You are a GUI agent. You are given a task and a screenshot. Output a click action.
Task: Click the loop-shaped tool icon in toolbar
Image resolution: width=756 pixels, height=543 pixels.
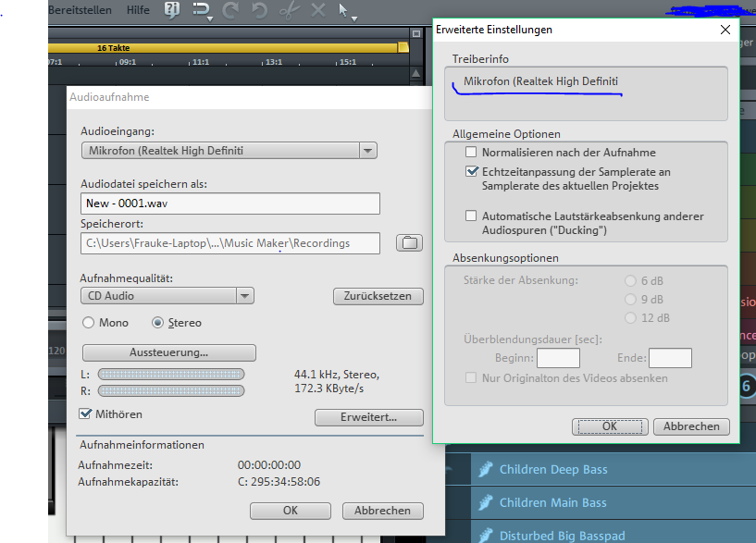[201, 9]
